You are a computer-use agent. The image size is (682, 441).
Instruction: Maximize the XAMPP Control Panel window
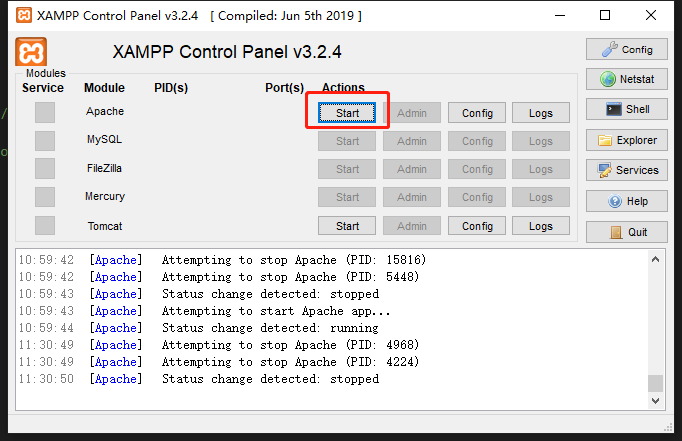point(605,15)
